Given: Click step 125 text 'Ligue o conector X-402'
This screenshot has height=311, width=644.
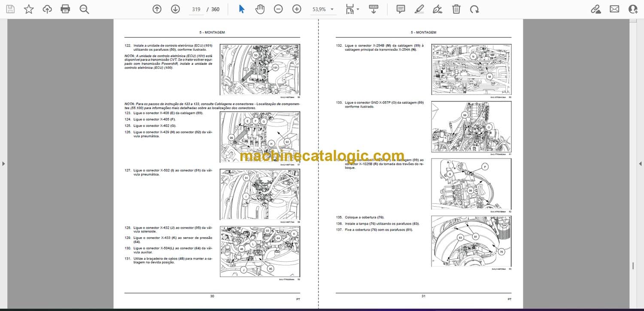Looking at the screenshot, I should click(155, 126).
